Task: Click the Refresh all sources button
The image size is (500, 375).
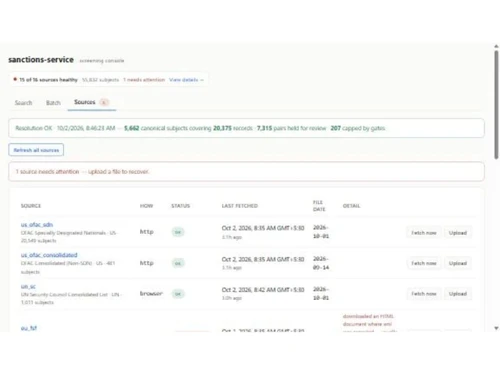Action: [36, 150]
